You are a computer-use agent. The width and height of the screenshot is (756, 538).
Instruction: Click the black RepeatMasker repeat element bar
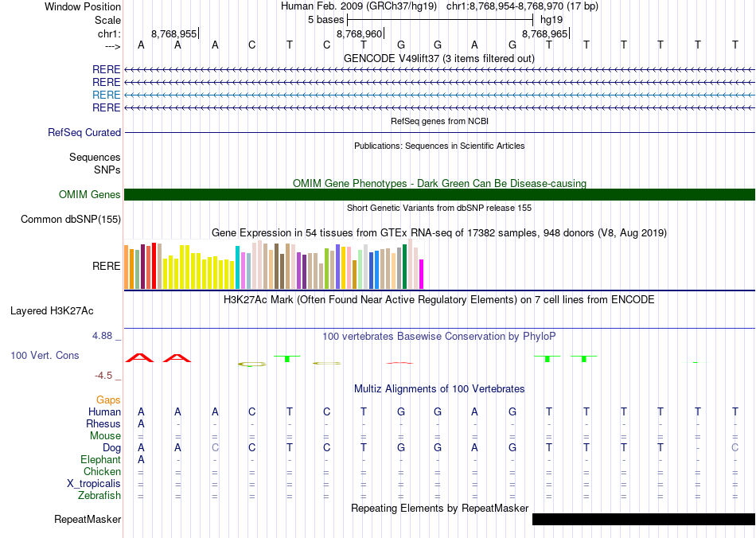644,519
